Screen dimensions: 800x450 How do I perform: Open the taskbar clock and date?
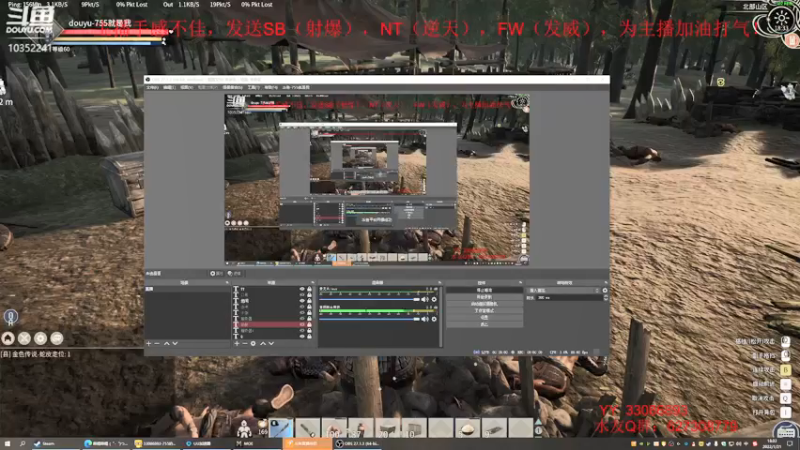[771, 444]
